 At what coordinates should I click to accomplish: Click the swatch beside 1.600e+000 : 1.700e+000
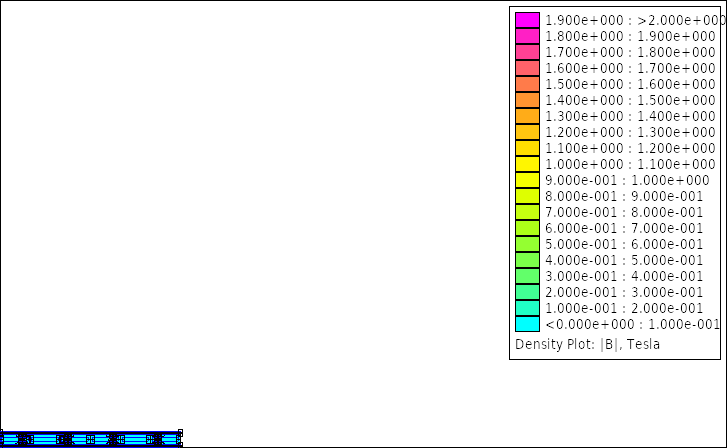click(527, 68)
